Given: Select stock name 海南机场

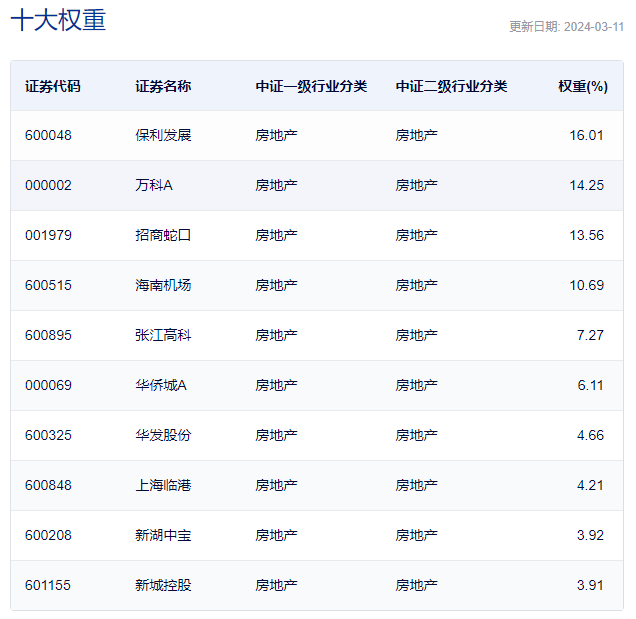Looking at the screenshot, I should (163, 286).
